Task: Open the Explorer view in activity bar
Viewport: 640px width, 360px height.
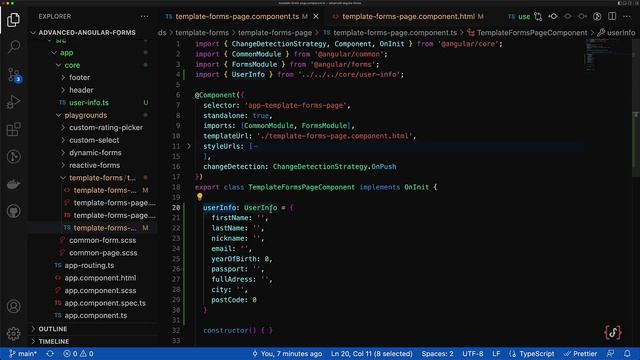Action: coord(13,20)
